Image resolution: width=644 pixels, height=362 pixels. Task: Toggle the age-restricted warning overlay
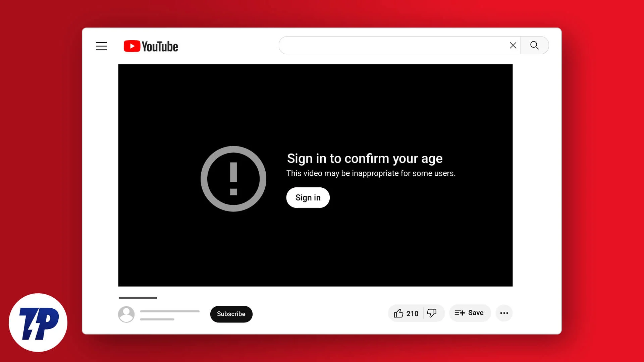(x=308, y=197)
